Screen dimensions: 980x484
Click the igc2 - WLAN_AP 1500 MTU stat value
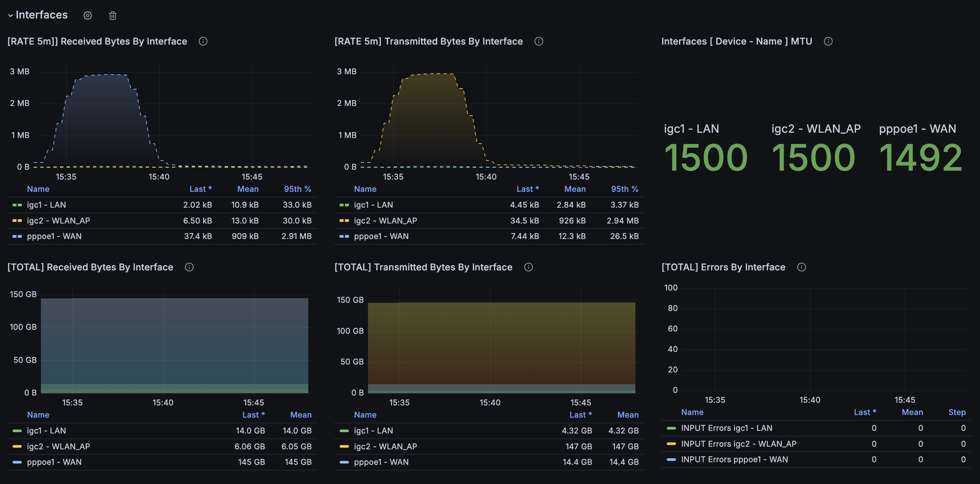coord(813,158)
